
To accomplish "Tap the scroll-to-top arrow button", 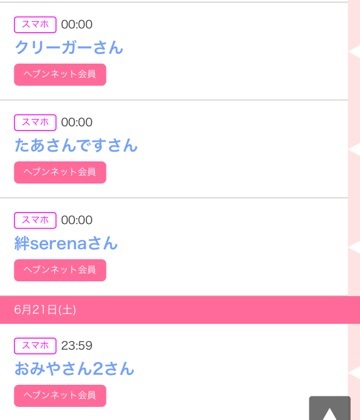I will pyautogui.click(x=330, y=408).
